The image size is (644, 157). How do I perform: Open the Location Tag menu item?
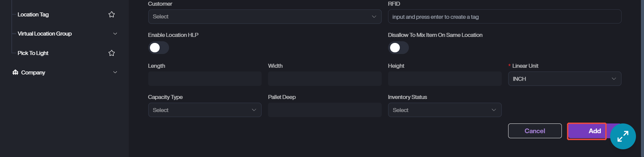pyautogui.click(x=33, y=14)
